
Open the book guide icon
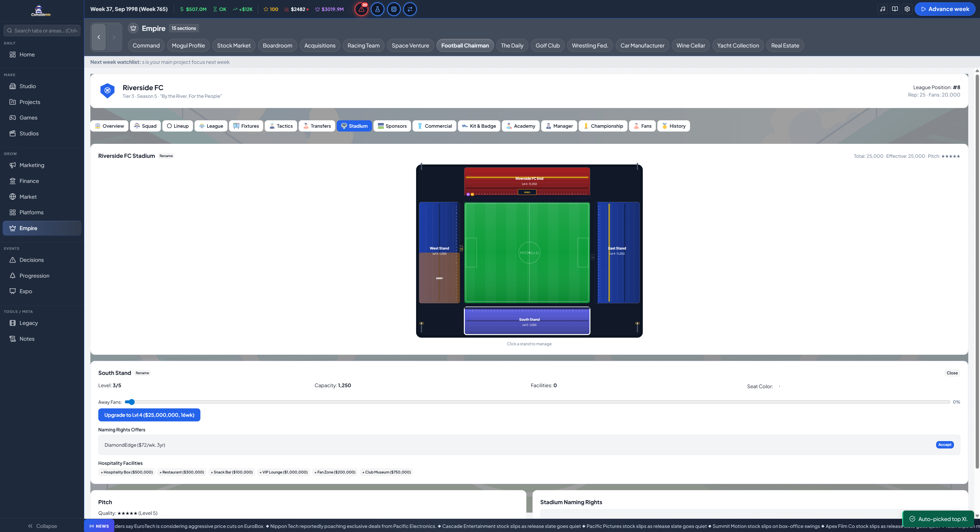[x=895, y=9]
